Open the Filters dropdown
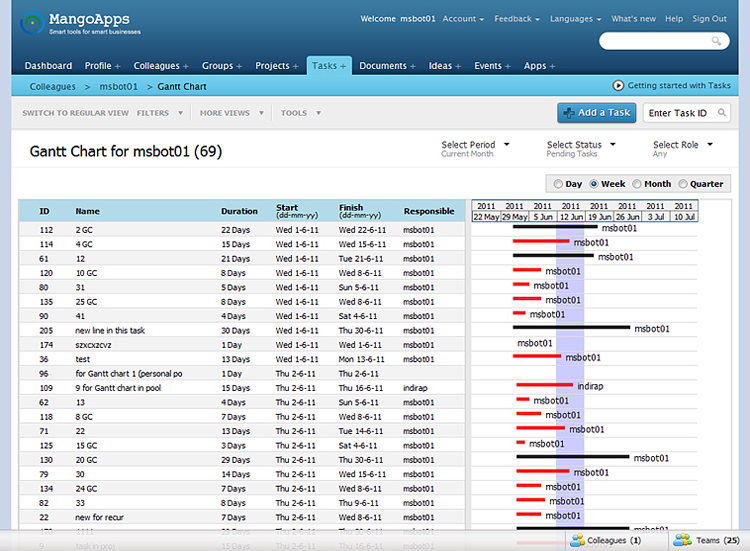The height and width of the screenshot is (551, 750). coord(160,113)
